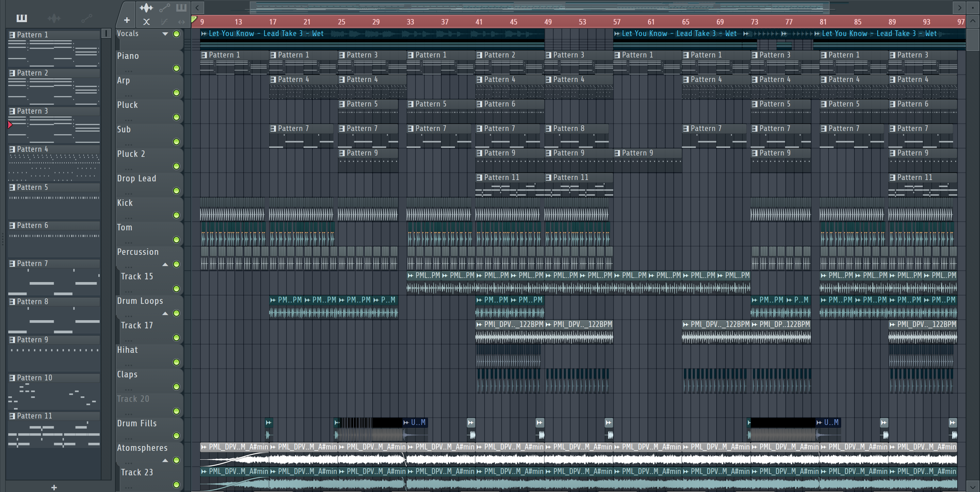Toggle the Hihat track mute LED

tap(177, 362)
